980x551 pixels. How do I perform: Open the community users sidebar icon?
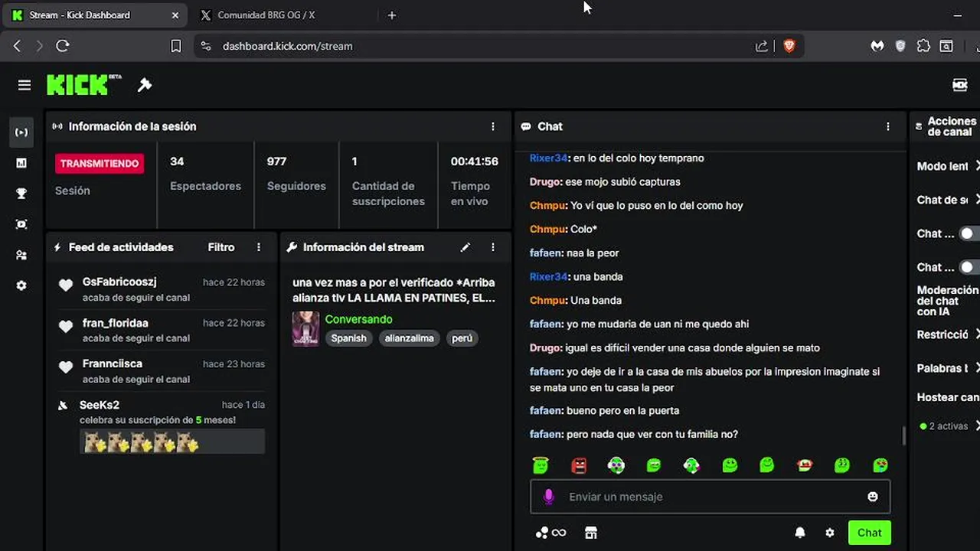[21, 255]
